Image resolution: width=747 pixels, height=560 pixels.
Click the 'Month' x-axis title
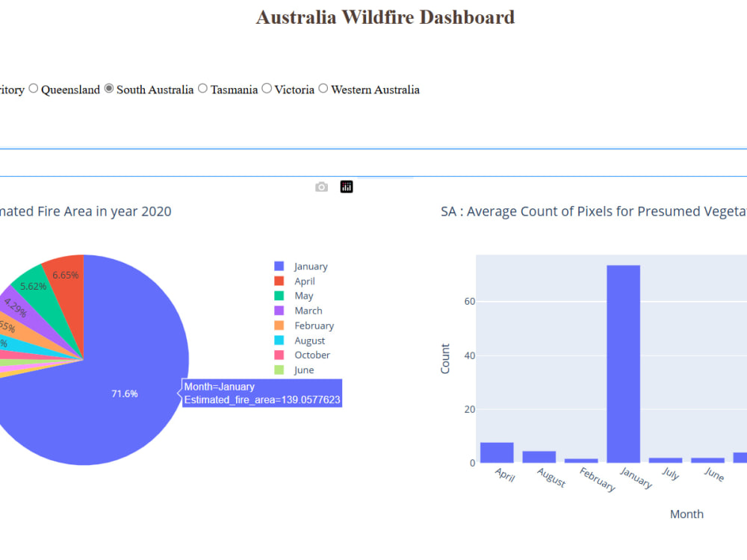686,514
